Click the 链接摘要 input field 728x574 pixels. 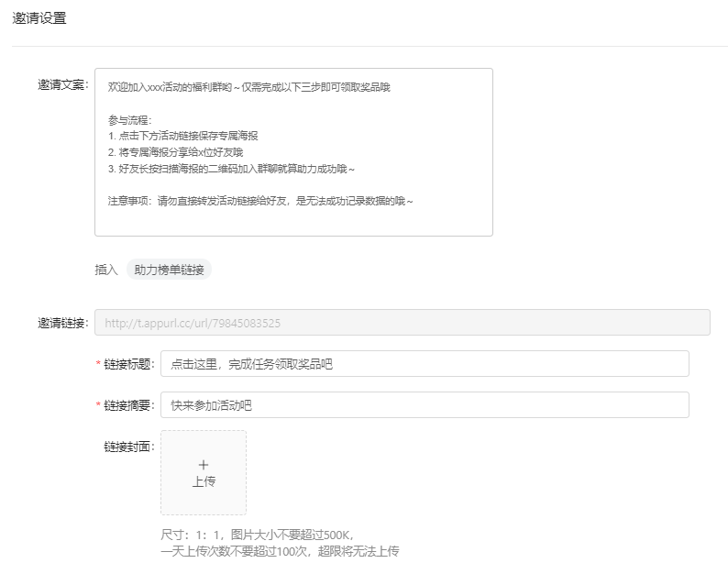[425, 405]
